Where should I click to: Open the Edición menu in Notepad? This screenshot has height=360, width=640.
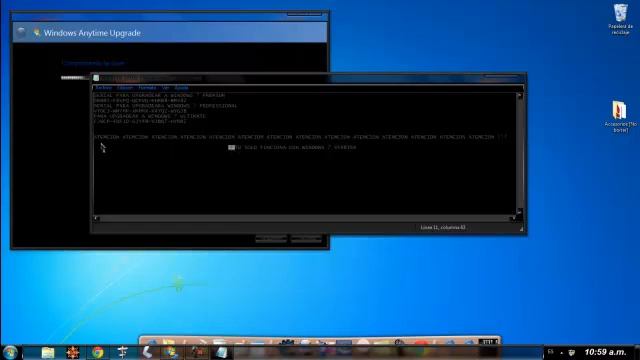click(x=125, y=88)
